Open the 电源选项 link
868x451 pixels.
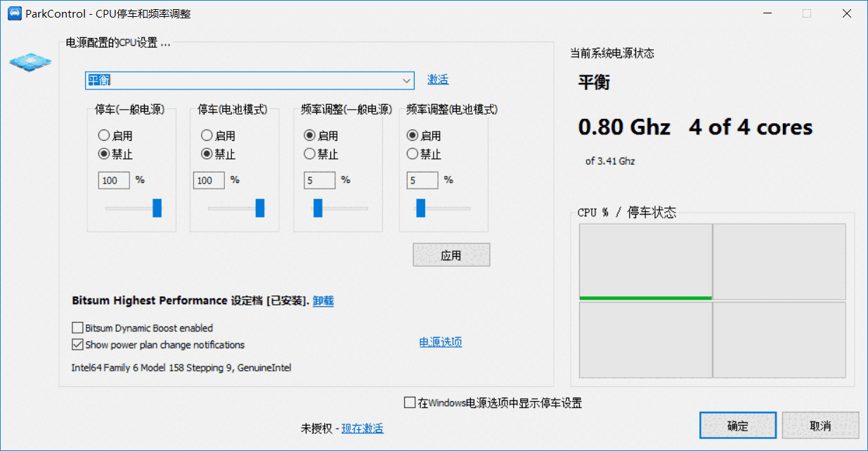(x=441, y=343)
